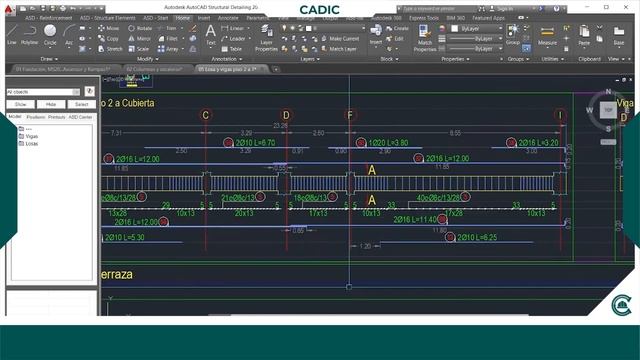Select the Circle tool

(x=50, y=35)
